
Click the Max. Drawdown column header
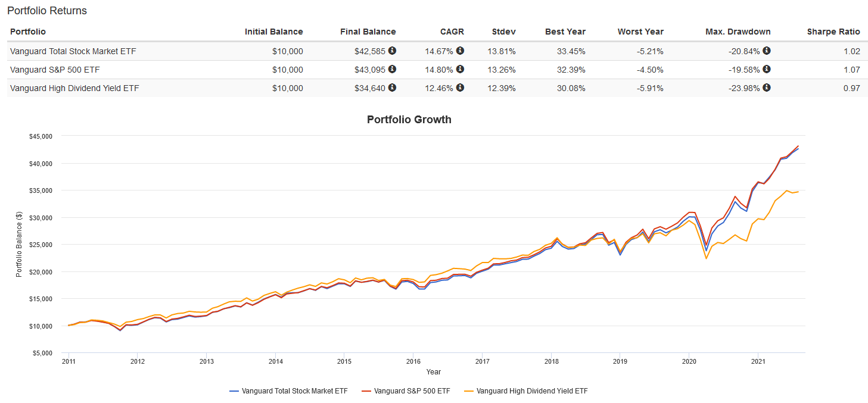click(x=738, y=32)
